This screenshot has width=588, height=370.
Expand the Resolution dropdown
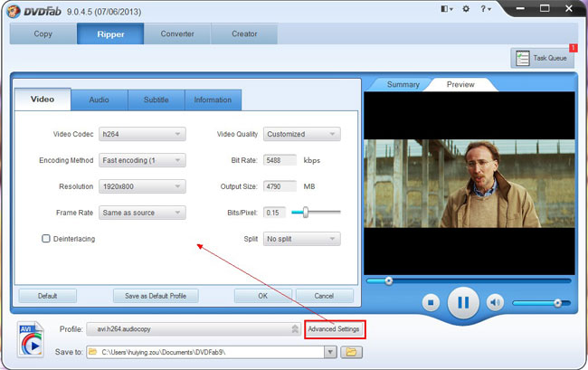click(142, 186)
